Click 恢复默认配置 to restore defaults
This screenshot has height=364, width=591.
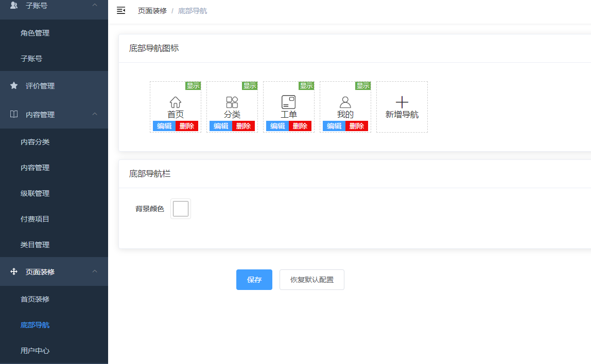311,280
